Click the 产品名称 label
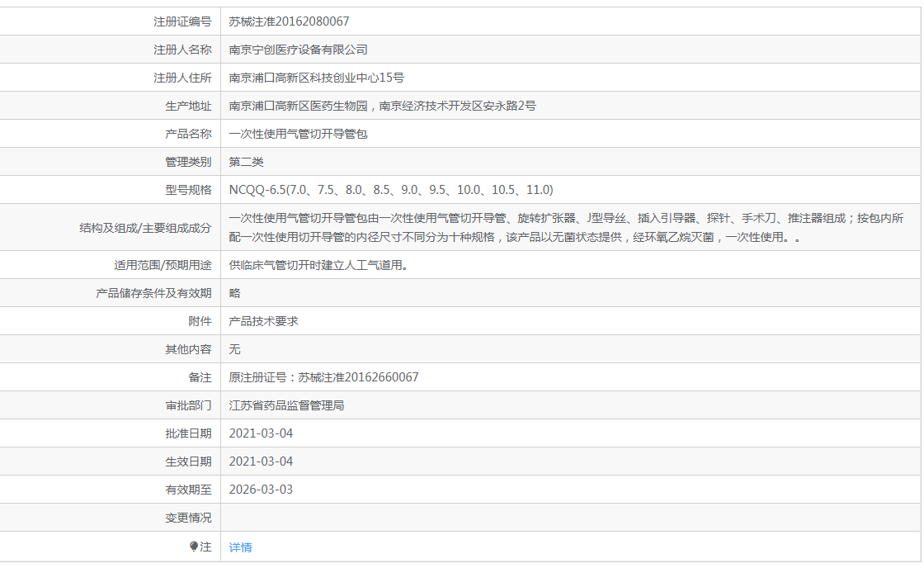 pos(188,134)
